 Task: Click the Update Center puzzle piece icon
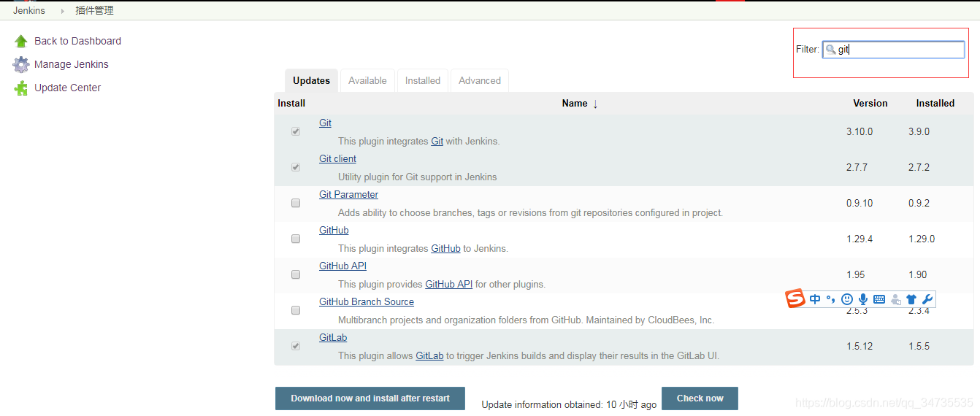tap(20, 88)
